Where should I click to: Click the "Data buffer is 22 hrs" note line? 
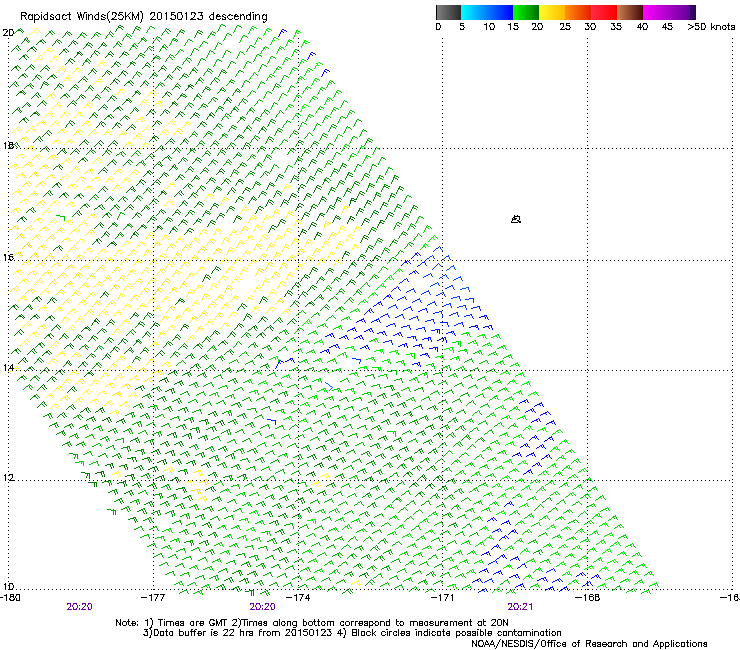click(x=352, y=633)
